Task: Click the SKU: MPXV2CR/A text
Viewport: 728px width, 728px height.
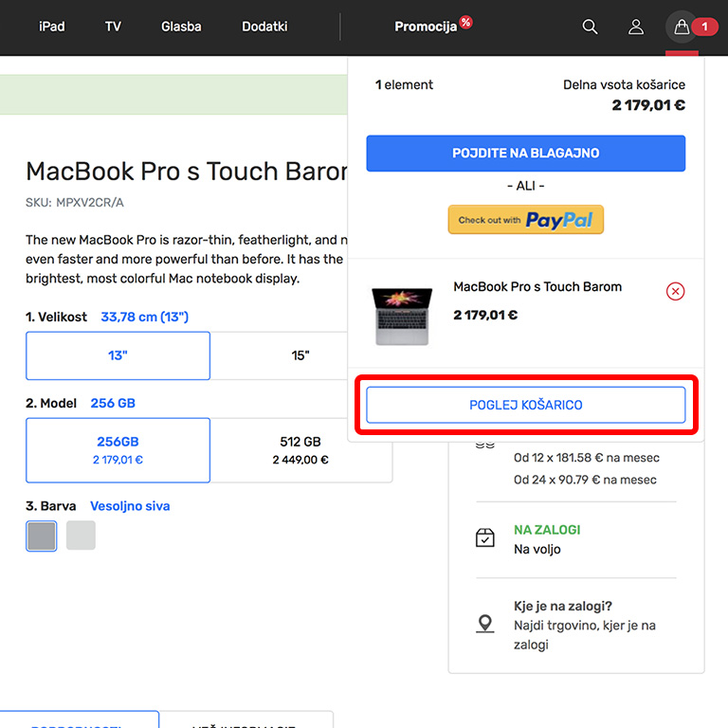Action: click(75, 203)
